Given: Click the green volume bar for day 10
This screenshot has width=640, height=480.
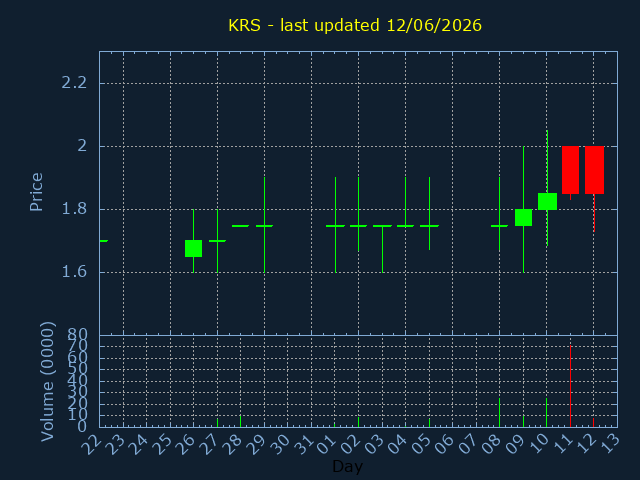Looking at the screenshot, I should 547,413.
